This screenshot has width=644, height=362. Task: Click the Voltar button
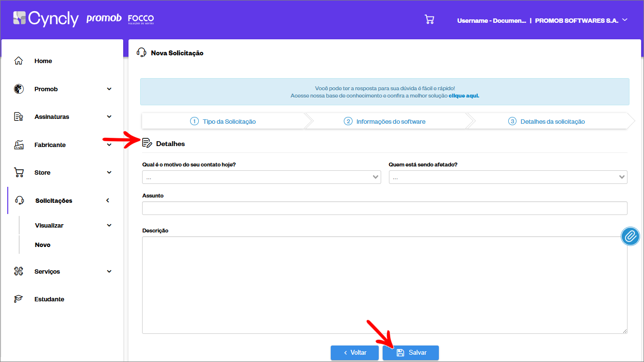click(354, 353)
